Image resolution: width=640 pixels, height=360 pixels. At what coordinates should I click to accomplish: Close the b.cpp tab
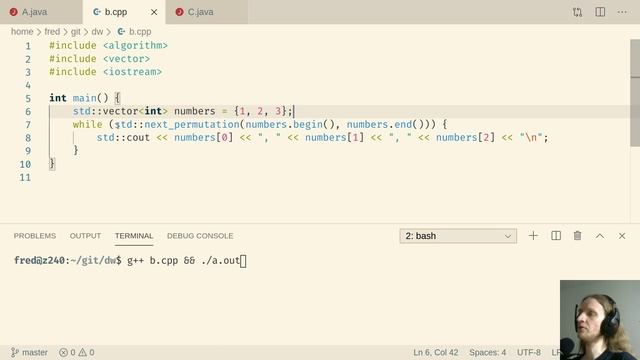coord(154,12)
